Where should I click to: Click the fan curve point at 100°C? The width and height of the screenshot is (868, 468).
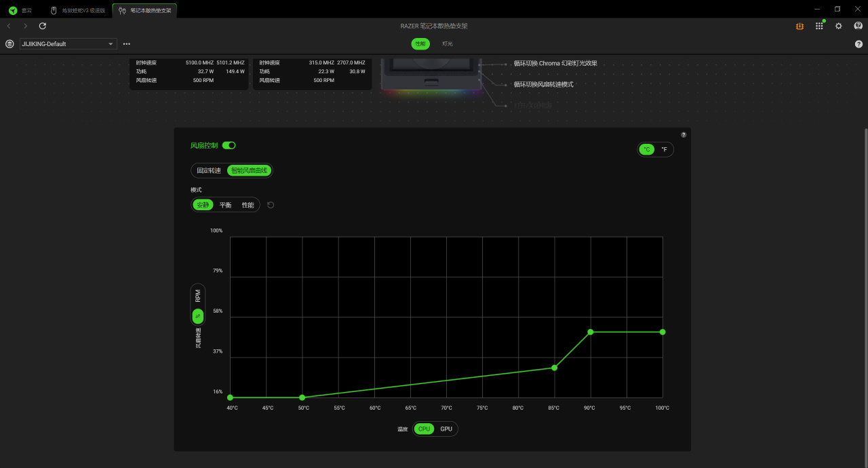[x=663, y=332]
